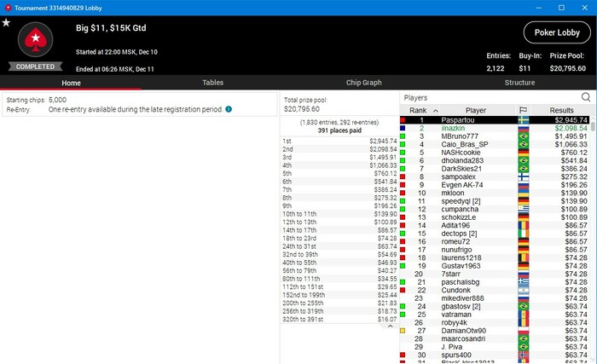Open the Tables tab
The width and height of the screenshot is (597, 364).
pyautogui.click(x=212, y=83)
